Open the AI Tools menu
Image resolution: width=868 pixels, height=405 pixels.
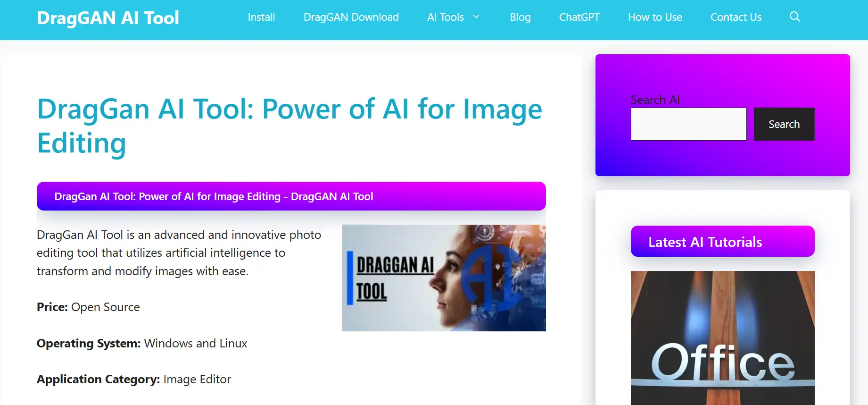tap(446, 17)
